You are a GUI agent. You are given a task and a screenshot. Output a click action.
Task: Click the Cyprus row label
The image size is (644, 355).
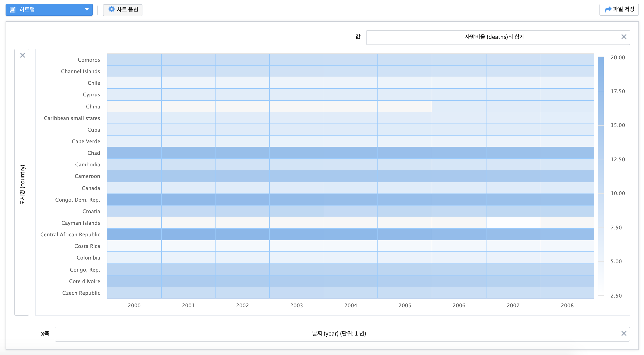click(x=91, y=95)
